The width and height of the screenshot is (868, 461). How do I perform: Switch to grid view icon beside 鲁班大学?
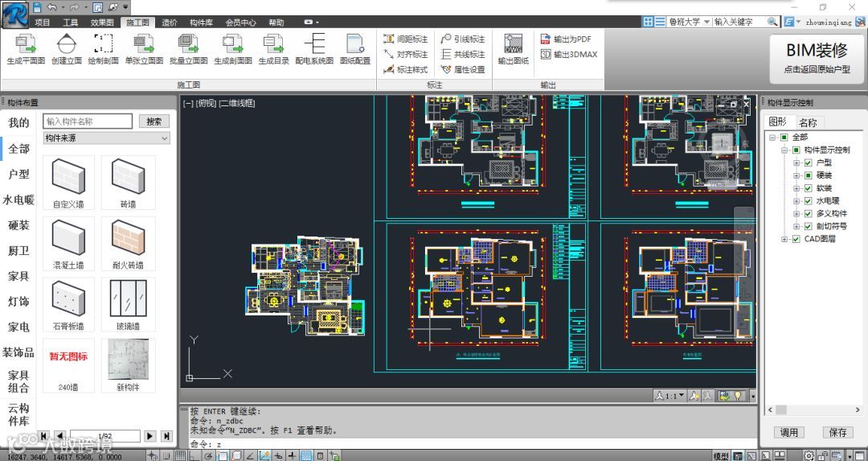(649, 22)
